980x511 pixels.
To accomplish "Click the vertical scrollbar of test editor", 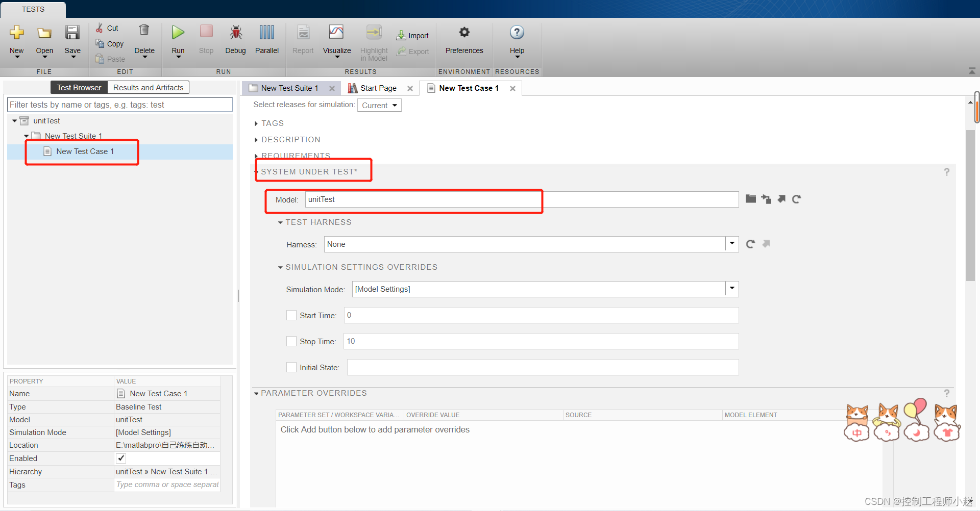I will pos(970,205).
